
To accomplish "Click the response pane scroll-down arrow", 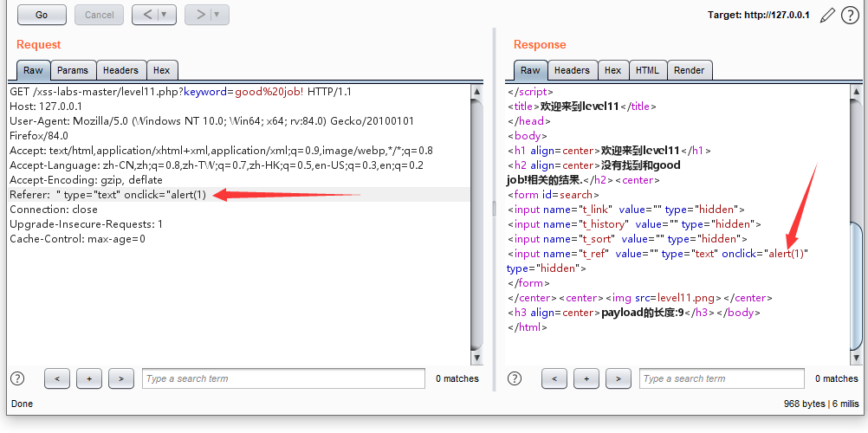I will point(856,359).
